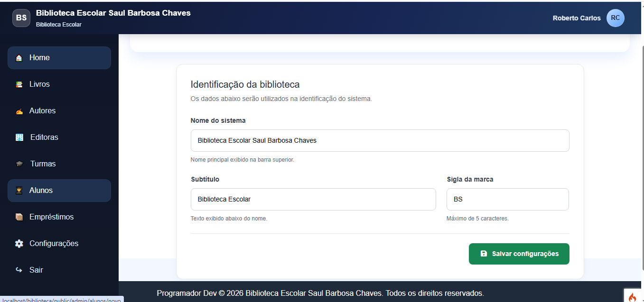The height and width of the screenshot is (302, 644).
Task: Select the Sair menu item
Action: [59, 270]
